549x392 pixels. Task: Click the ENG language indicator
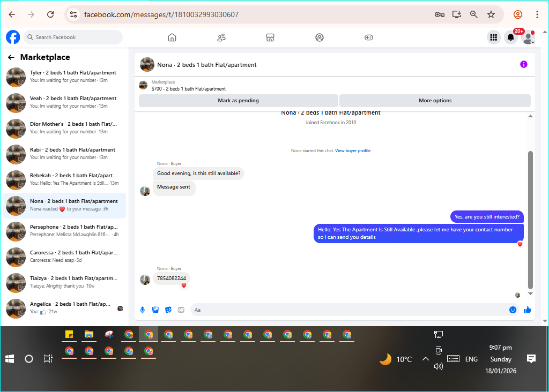471,359
